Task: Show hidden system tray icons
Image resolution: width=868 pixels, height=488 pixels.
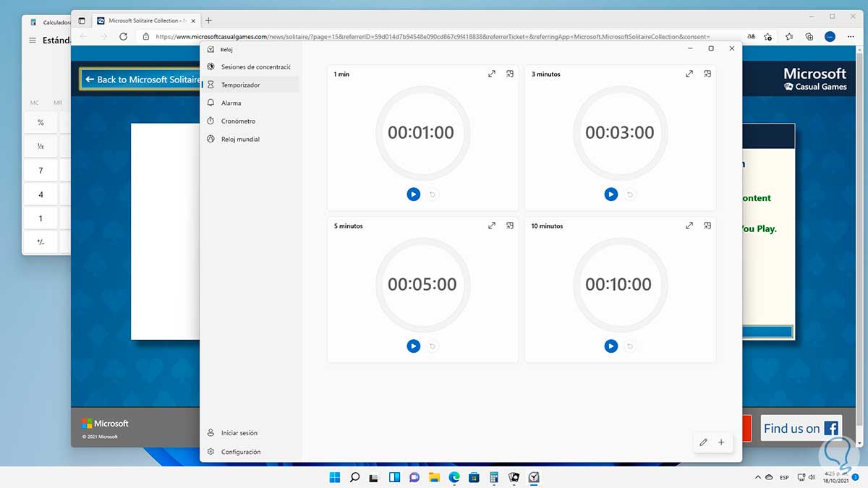Action: click(759, 477)
